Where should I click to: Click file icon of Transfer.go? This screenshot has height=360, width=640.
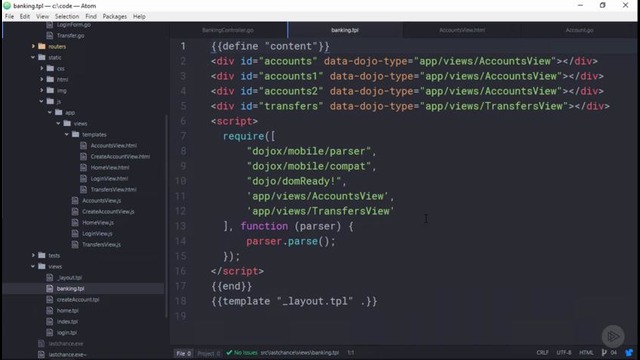coord(50,36)
